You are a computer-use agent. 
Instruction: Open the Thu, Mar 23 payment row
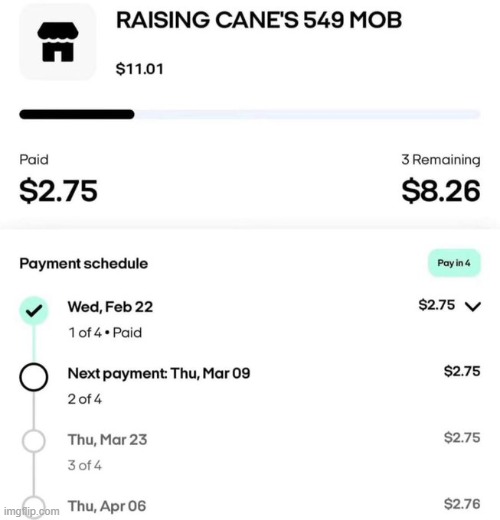pos(250,451)
